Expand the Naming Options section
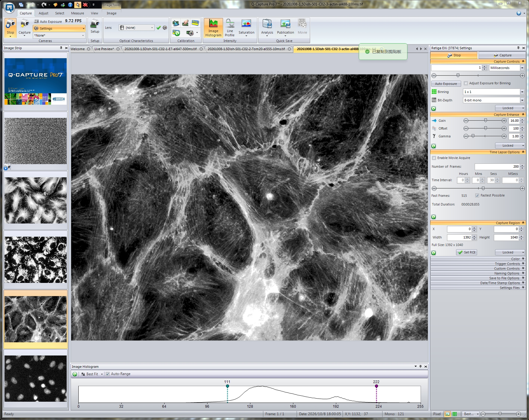529x420 pixels. point(478,273)
